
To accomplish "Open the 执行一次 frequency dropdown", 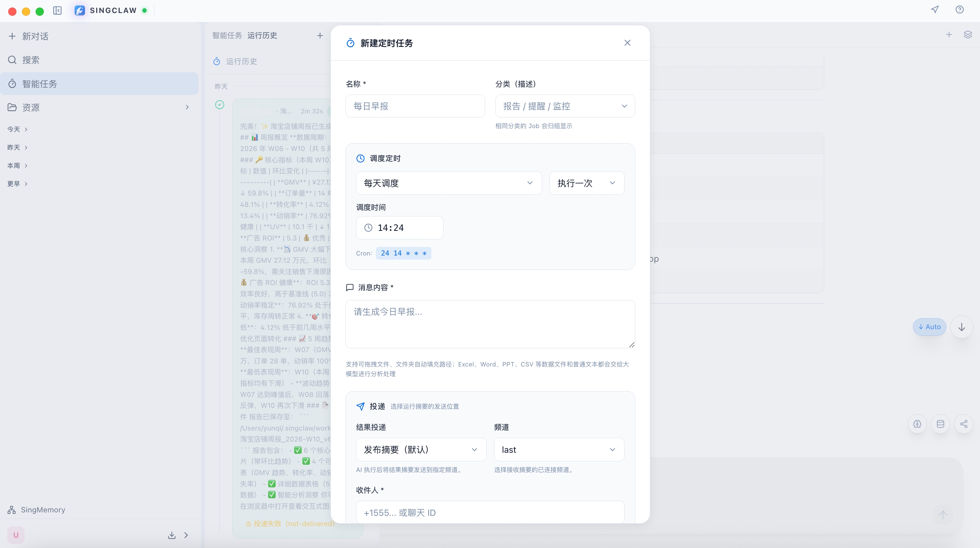I will (x=587, y=183).
